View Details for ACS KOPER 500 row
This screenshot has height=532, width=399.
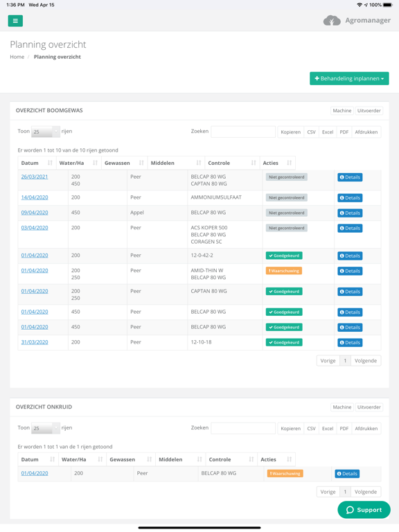[x=350, y=229]
